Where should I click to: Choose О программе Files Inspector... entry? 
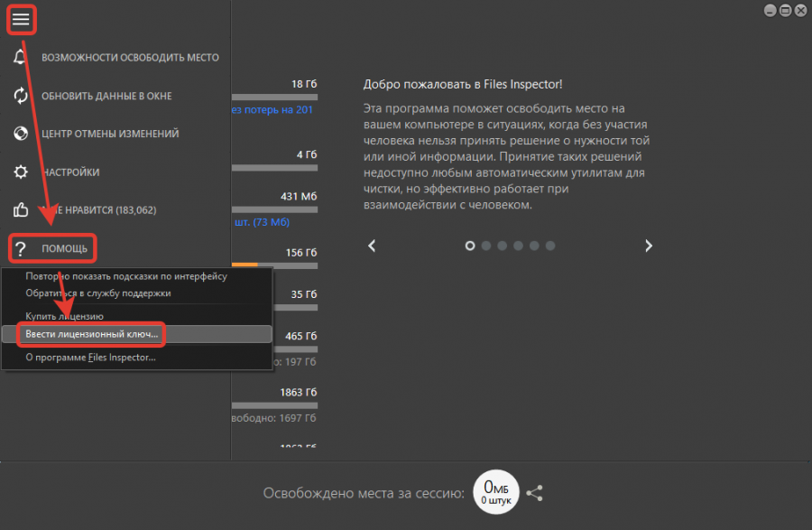tap(90, 358)
